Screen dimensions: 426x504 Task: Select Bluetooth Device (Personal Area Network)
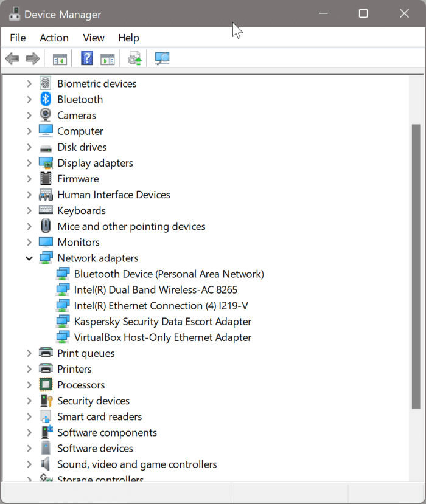point(169,274)
